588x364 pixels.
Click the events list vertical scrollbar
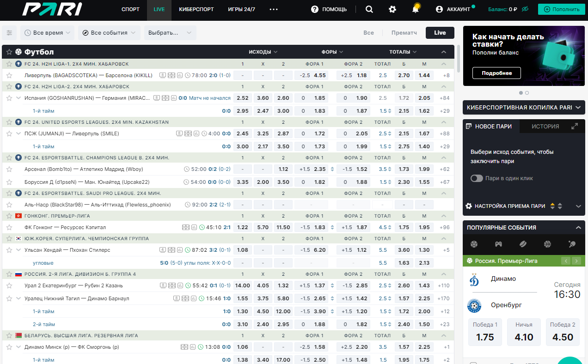pos(459,59)
